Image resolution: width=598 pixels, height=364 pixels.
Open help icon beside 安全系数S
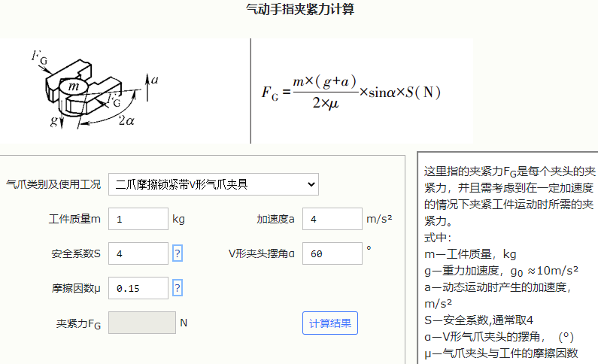coord(178,253)
